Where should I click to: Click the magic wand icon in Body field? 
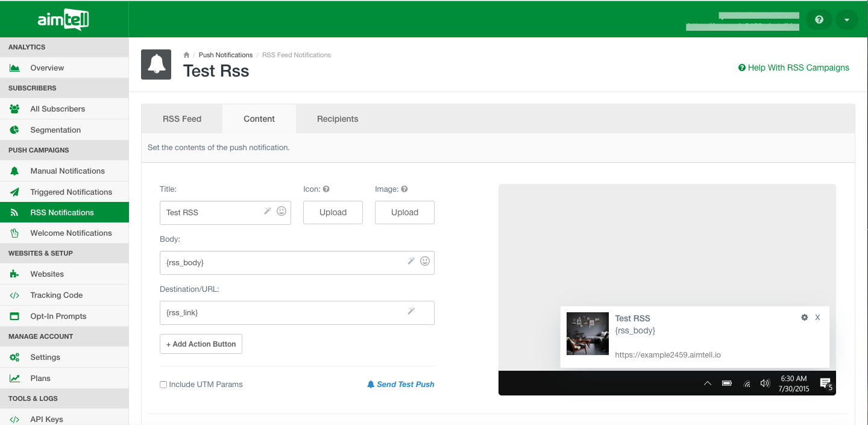click(411, 261)
